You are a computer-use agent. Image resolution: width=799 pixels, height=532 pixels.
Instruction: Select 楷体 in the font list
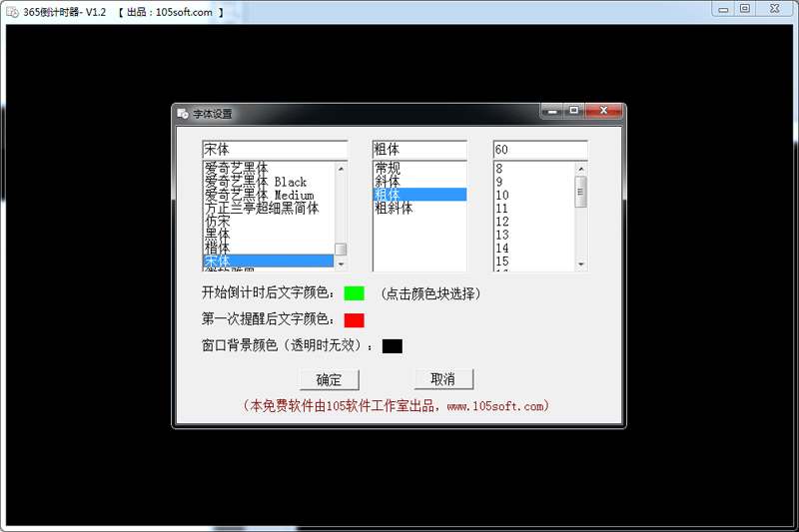(218, 247)
